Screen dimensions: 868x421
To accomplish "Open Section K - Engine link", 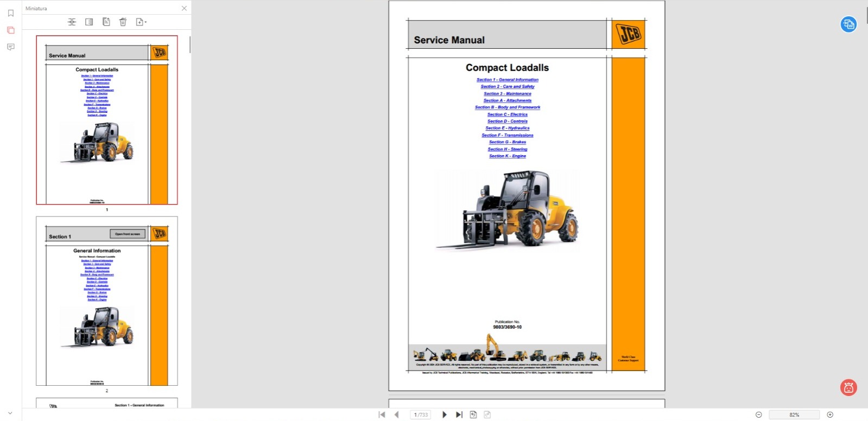I will (508, 156).
